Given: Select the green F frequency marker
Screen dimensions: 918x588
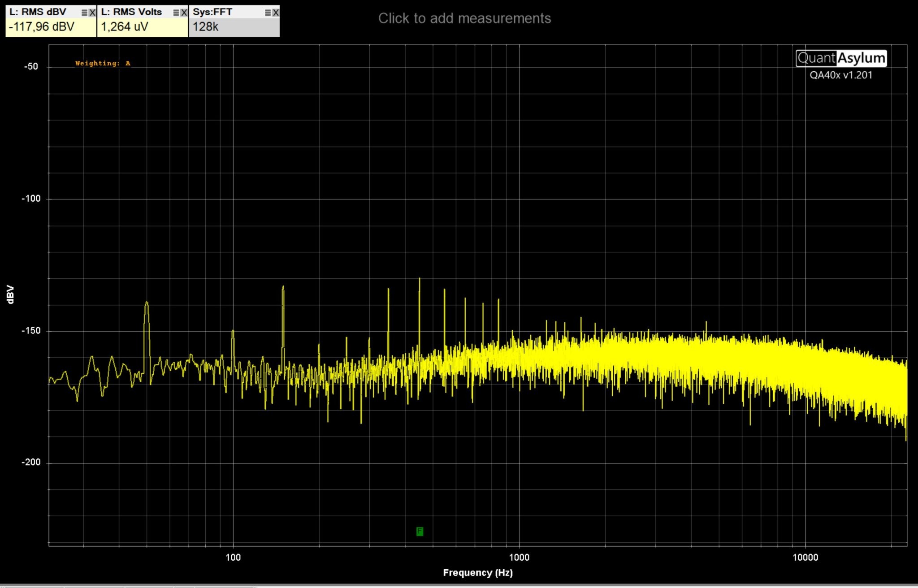Looking at the screenshot, I should tap(420, 532).
